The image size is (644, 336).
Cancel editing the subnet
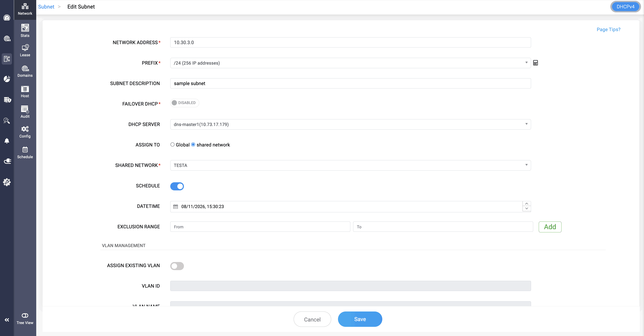point(312,319)
